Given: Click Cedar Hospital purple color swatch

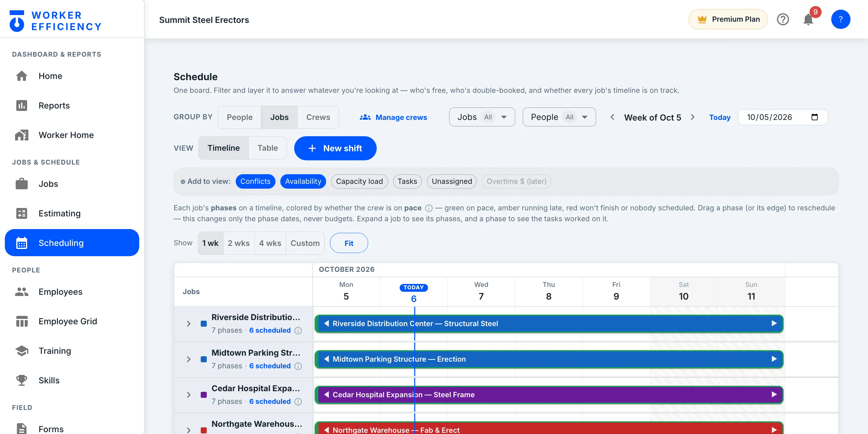Looking at the screenshot, I should 203,395.
